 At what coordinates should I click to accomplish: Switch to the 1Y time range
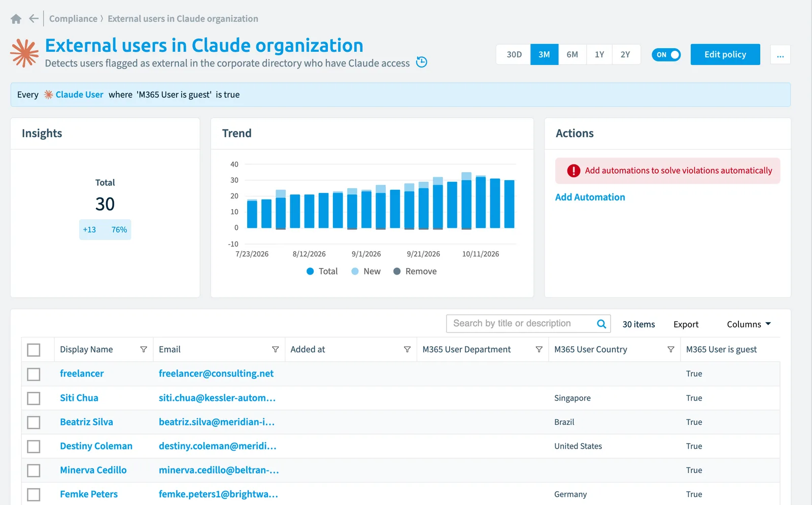click(x=599, y=54)
